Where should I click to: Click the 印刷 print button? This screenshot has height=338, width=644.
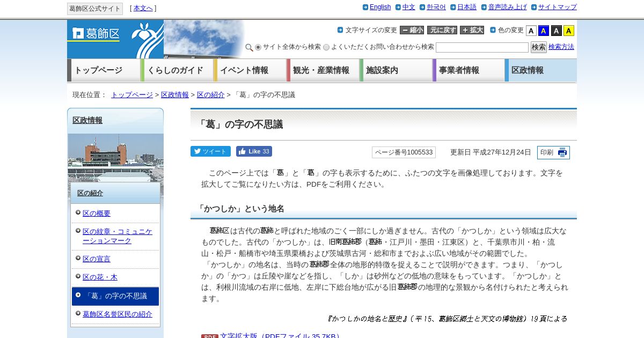pos(553,153)
